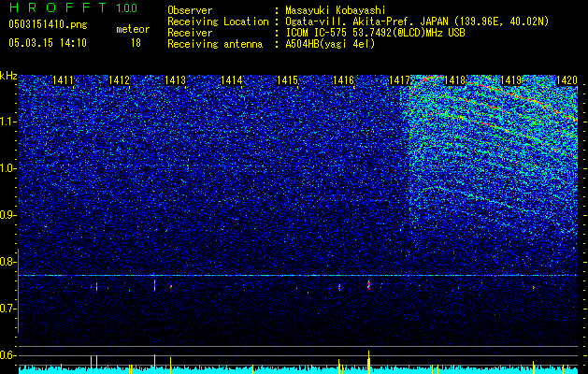The width and height of the screenshot is (588, 374).
Task: Click the 1420 time marker
Action: [566, 80]
